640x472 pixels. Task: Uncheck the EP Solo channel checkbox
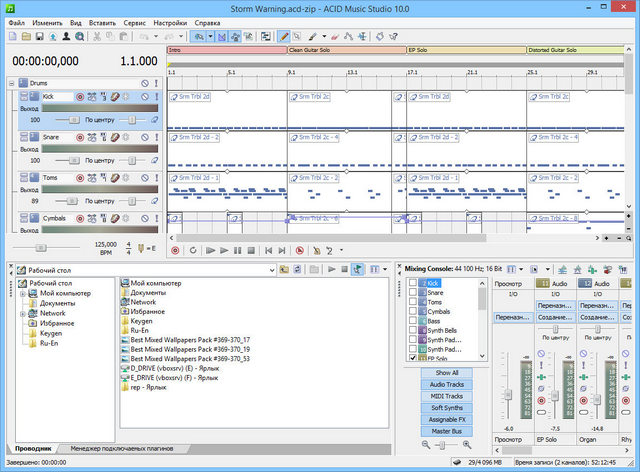pyautogui.click(x=413, y=357)
